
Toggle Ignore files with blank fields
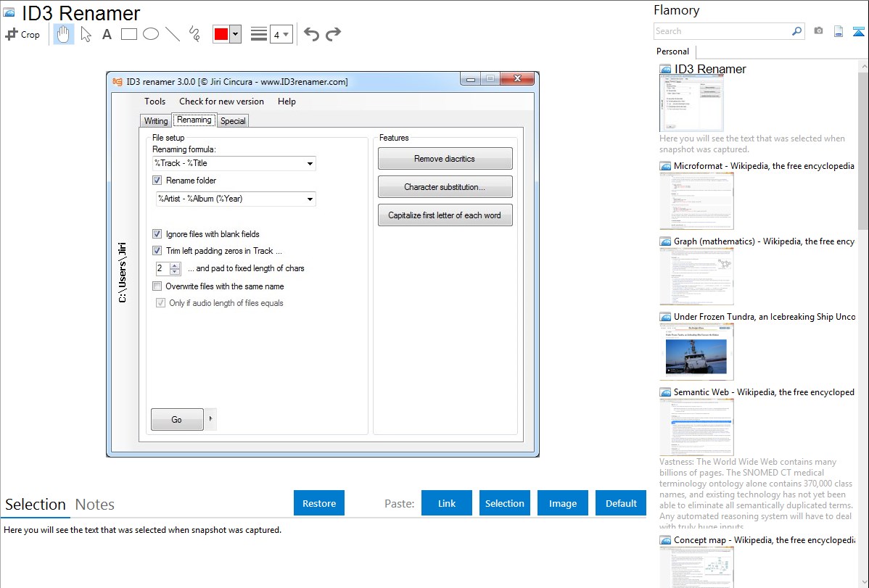tap(157, 234)
